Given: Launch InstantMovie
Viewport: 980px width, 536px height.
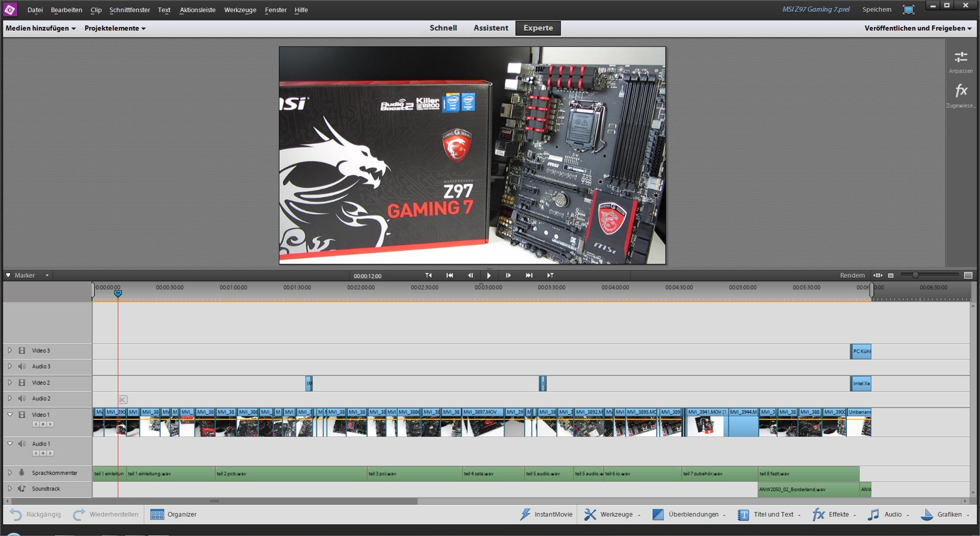Looking at the screenshot, I should click(x=546, y=515).
